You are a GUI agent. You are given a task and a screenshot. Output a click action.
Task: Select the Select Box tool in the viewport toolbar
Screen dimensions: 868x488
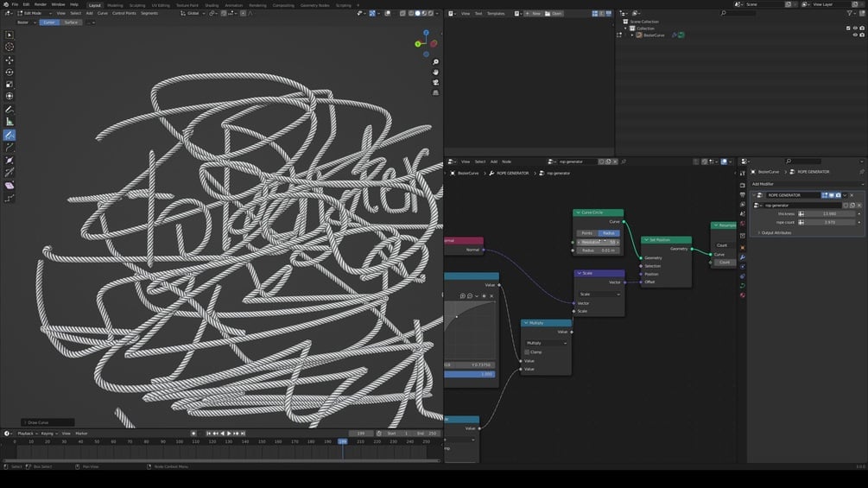(x=10, y=35)
